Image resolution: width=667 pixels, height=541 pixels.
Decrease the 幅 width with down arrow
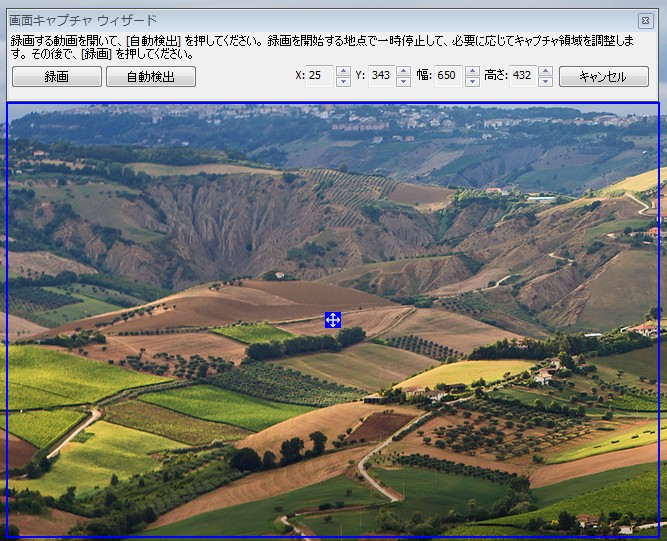pos(472,82)
